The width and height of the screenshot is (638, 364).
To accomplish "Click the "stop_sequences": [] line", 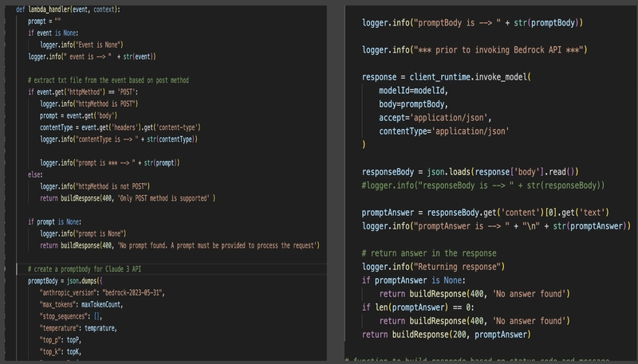I will click(x=71, y=316).
